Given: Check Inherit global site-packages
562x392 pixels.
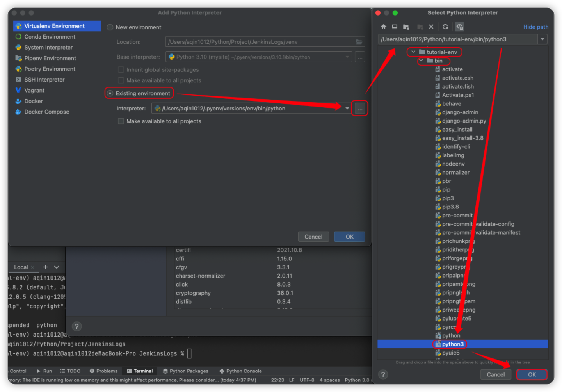Looking at the screenshot, I should point(121,69).
